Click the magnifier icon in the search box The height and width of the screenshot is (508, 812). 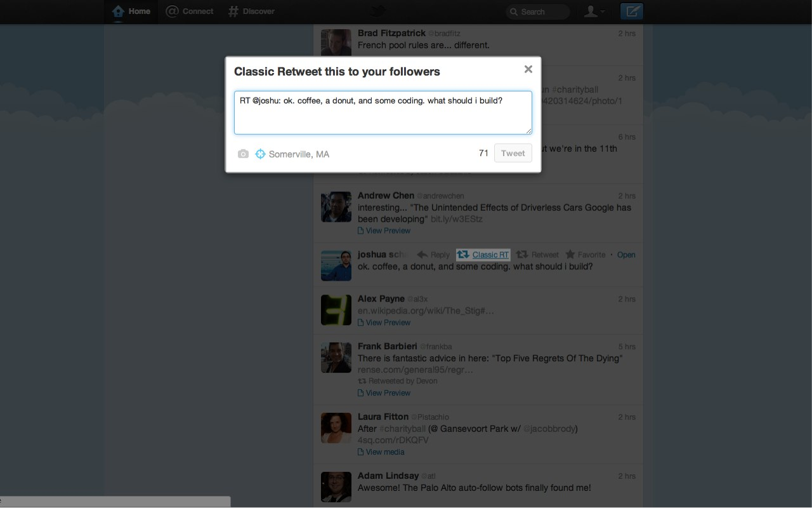click(514, 11)
